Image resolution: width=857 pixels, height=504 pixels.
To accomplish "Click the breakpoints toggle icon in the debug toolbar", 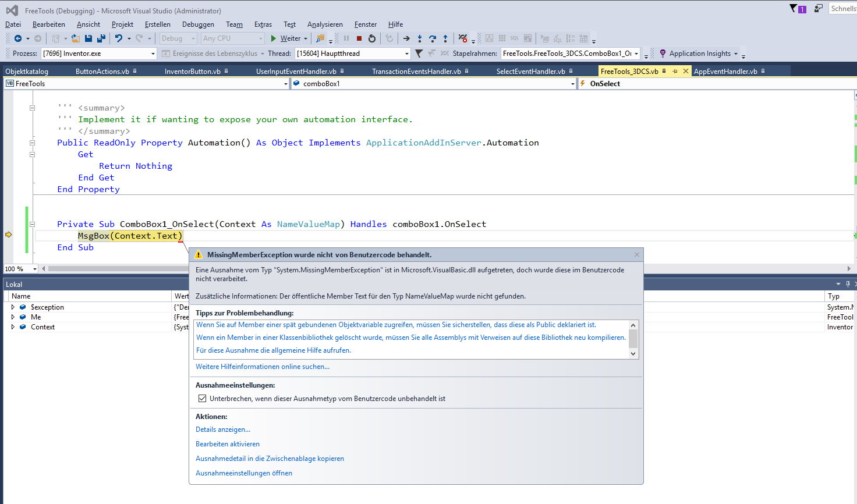I will click(463, 38).
